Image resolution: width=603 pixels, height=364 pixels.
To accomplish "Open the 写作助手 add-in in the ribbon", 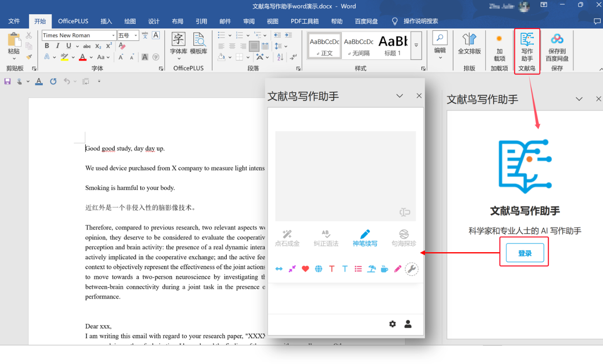I will [527, 48].
